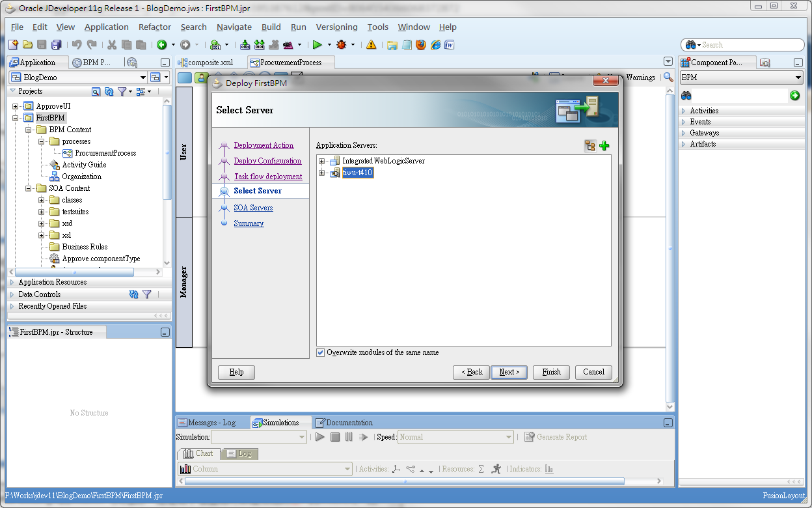Click the green Run arrow icon
Viewport: 812px width, 508px height.
(x=318, y=45)
